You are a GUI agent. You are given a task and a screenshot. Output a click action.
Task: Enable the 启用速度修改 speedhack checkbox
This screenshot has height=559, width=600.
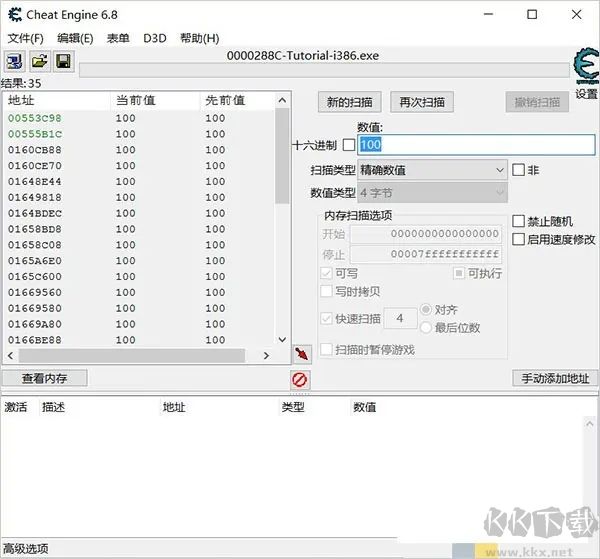coord(518,239)
